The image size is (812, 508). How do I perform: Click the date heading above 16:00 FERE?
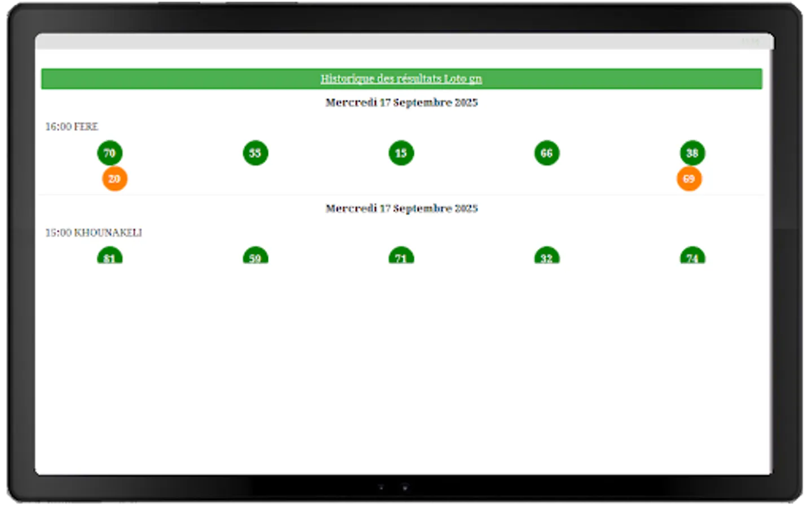click(x=401, y=102)
